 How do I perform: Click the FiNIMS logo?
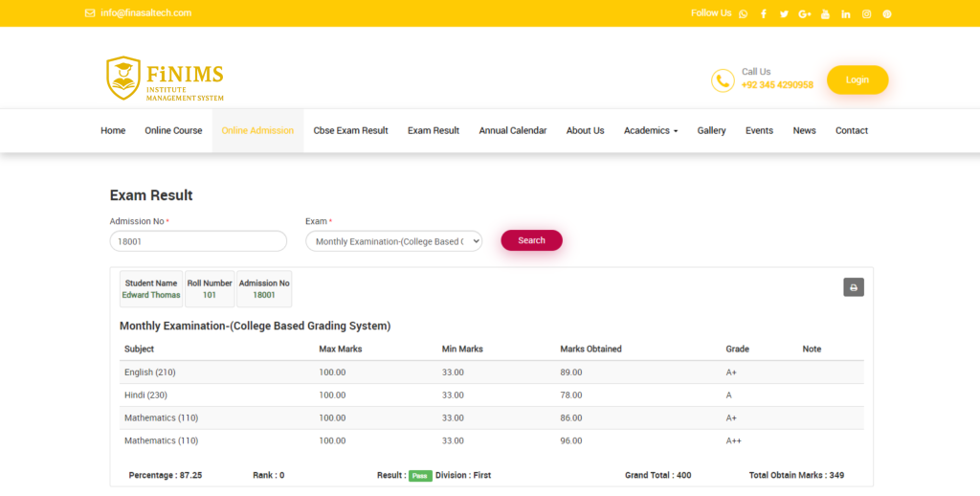(165, 79)
